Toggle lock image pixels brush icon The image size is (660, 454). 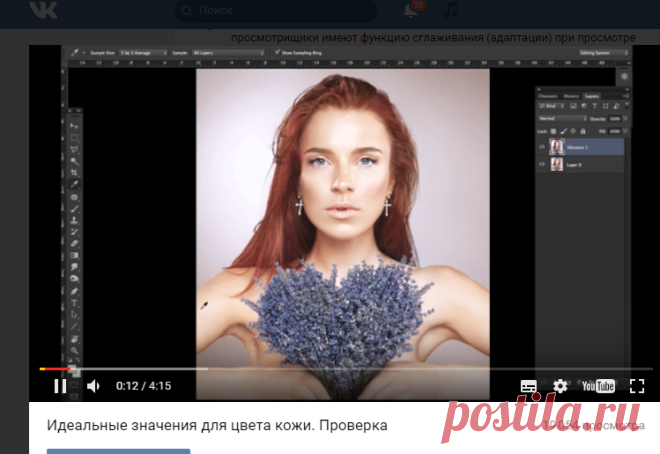[563, 131]
